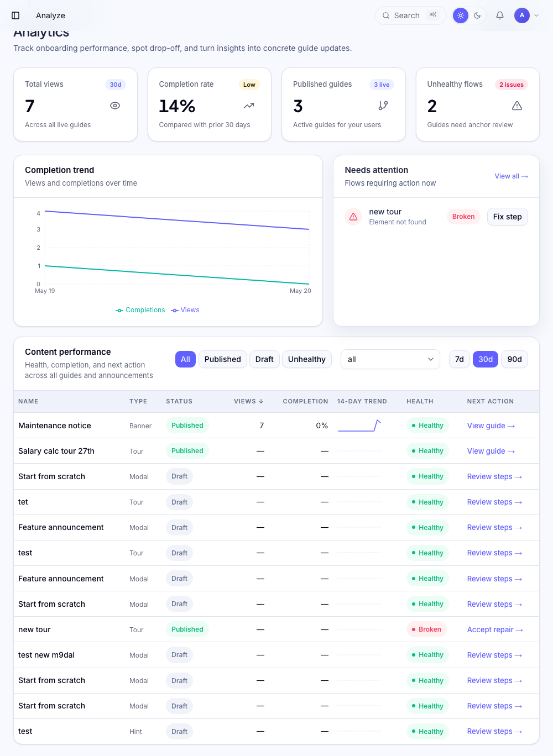Switch to dark theme moon icon
This screenshot has height=756, width=553.
tap(477, 15)
